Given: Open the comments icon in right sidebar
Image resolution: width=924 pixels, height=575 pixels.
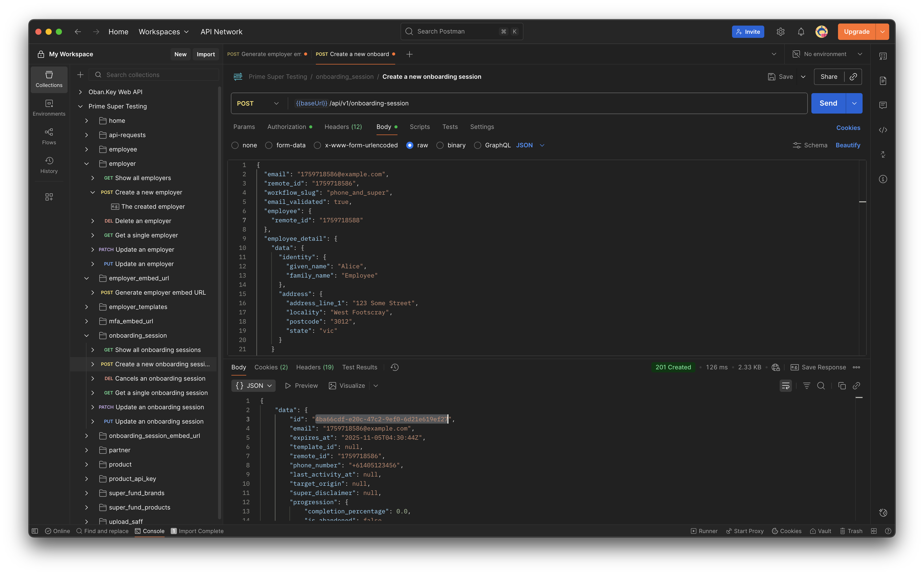Looking at the screenshot, I should click(x=883, y=105).
